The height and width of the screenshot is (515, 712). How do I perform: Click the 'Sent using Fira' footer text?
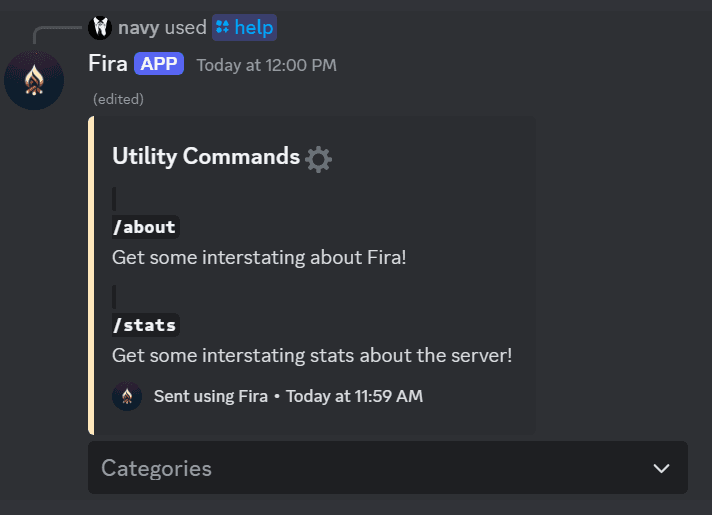tap(210, 396)
